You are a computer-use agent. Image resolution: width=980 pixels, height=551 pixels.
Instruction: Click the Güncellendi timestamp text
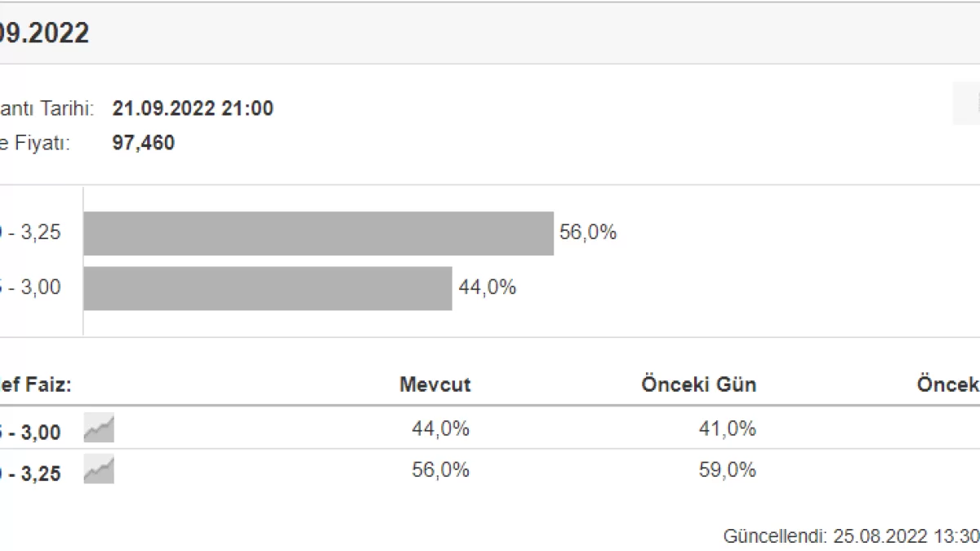coord(849,536)
